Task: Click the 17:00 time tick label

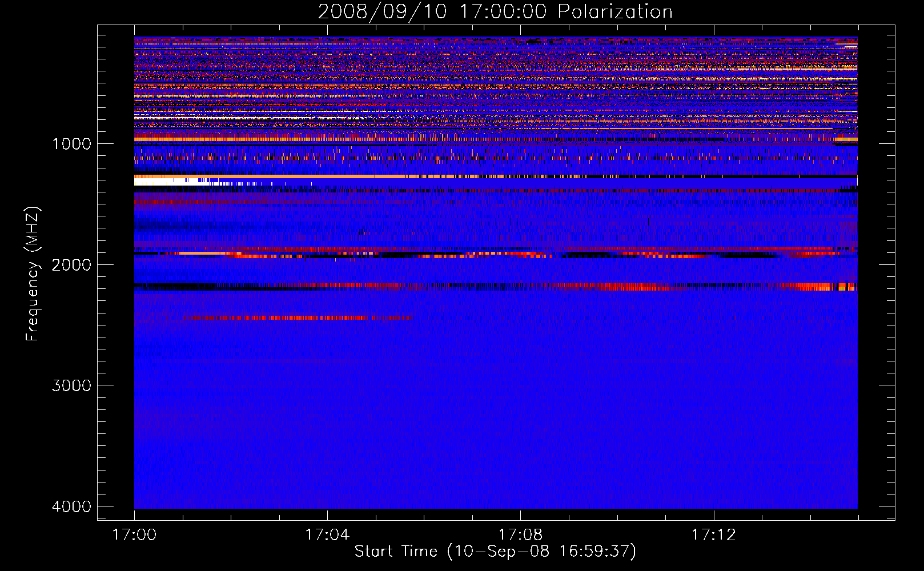Action: pyautogui.click(x=134, y=535)
